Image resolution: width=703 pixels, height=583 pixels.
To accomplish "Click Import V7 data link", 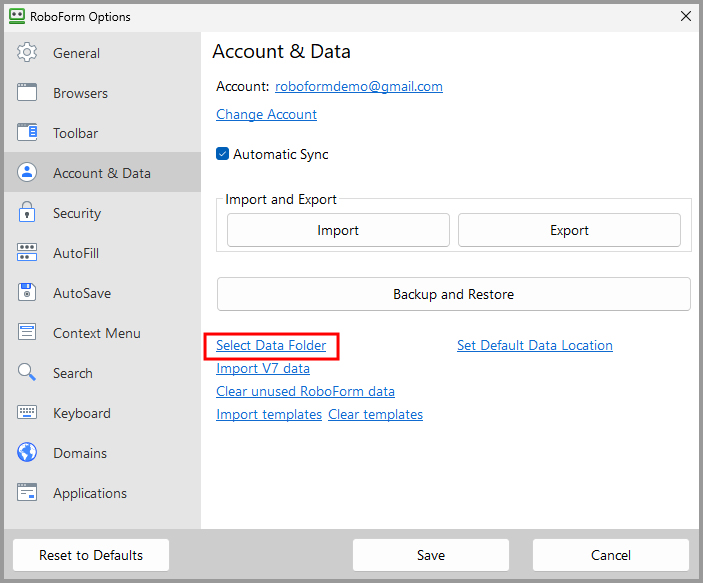I will tap(263, 368).
